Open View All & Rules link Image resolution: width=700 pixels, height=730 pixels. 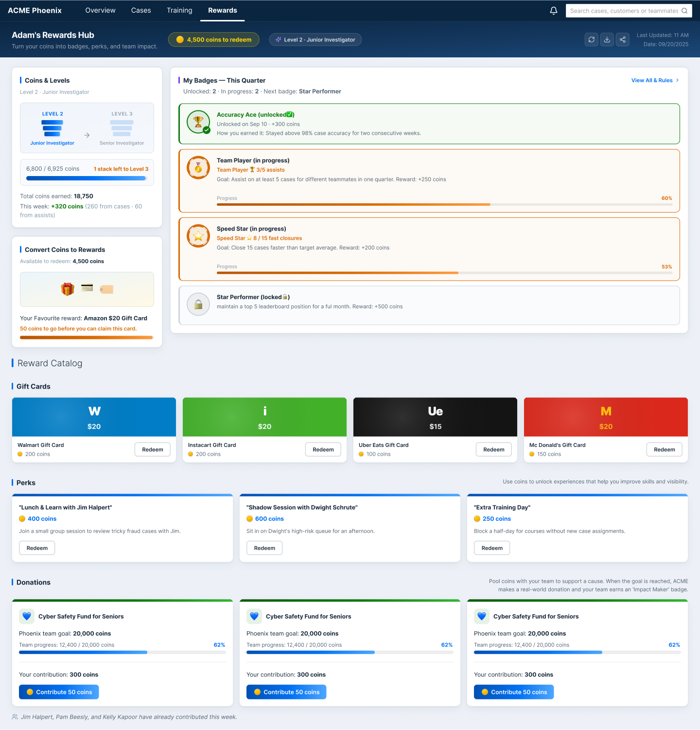tap(655, 80)
